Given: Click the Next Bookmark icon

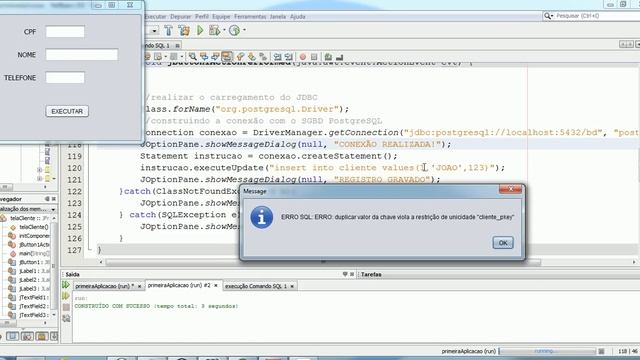Looking at the screenshot, I should (x=252, y=57).
